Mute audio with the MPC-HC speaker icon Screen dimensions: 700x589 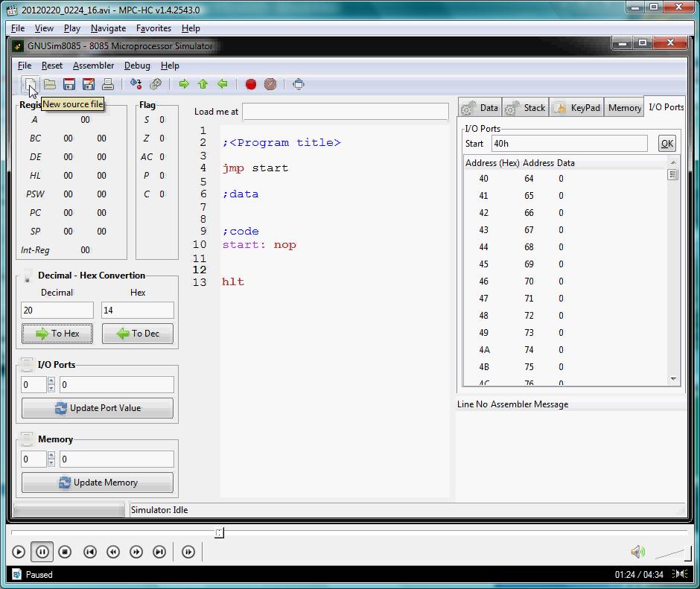click(x=638, y=552)
